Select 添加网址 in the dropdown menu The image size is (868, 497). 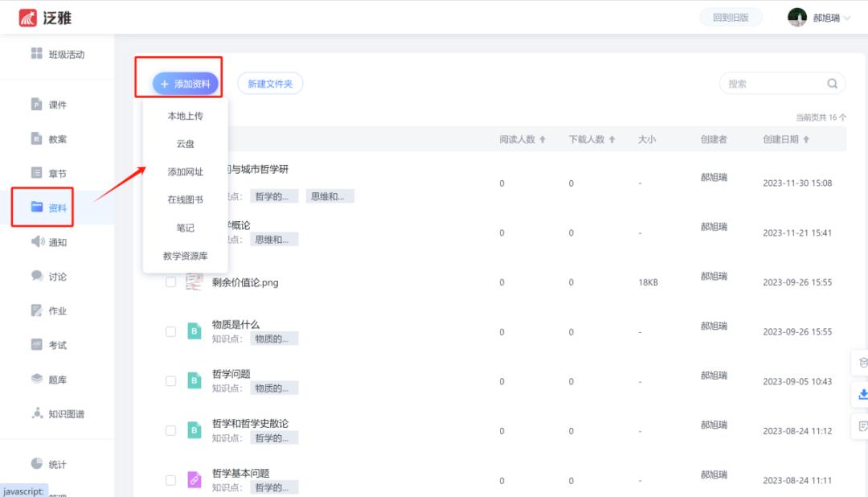pos(185,172)
